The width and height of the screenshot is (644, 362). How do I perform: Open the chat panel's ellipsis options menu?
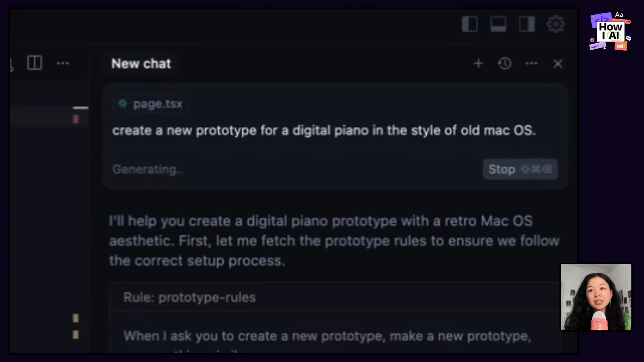(x=532, y=63)
